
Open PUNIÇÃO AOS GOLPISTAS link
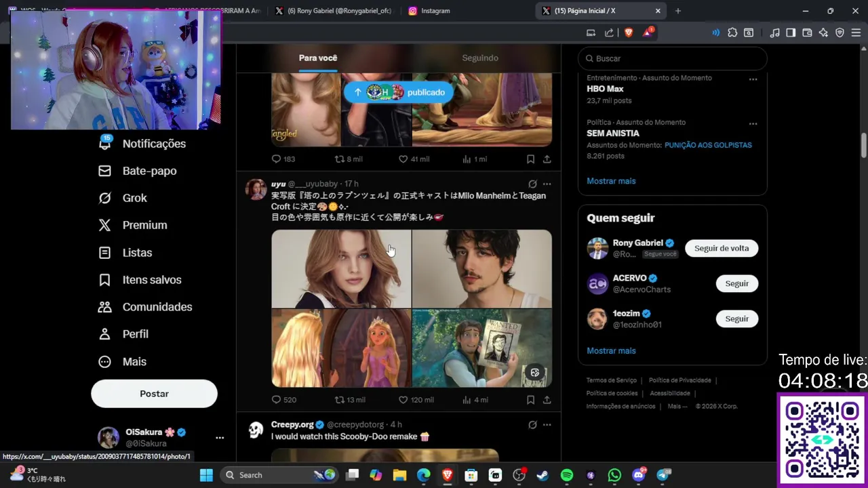pyautogui.click(x=708, y=145)
